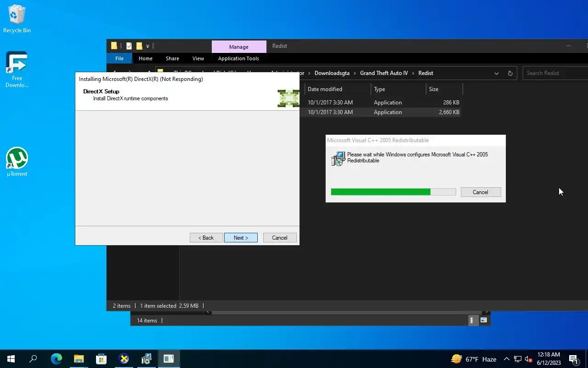
Task: Click Next in DirectX Setup wizard
Action: click(241, 238)
